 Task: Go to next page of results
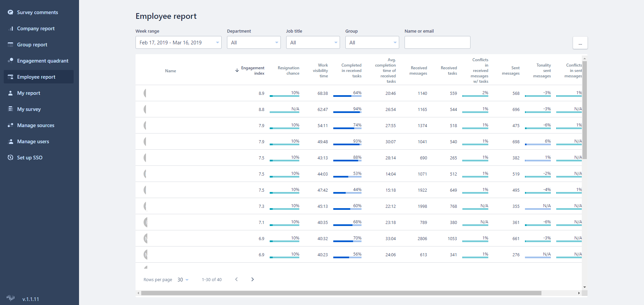pyautogui.click(x=253, y=279)
